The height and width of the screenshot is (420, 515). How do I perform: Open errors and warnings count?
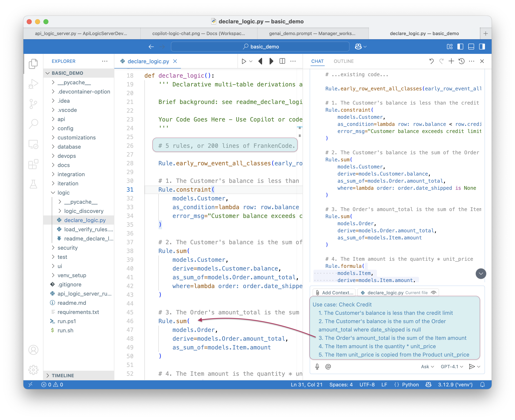[52, 385]
